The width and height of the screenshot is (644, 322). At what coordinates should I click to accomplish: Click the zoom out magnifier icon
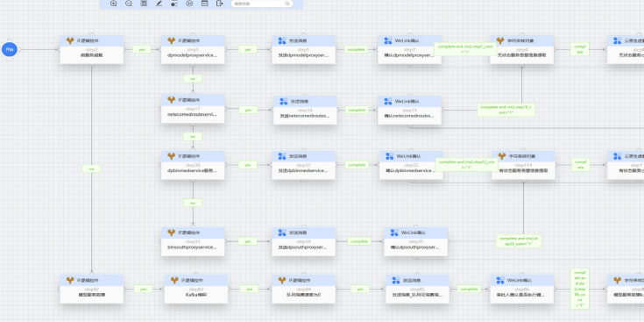129,4
